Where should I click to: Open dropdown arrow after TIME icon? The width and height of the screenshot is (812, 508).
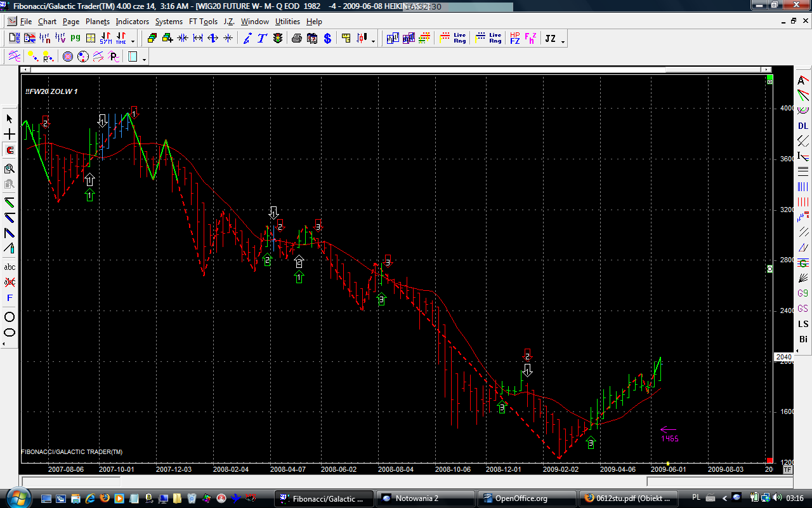133,41
